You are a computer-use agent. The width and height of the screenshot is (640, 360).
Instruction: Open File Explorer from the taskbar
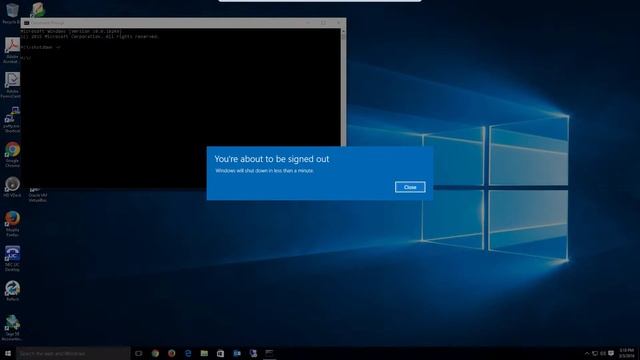[204, 353]
